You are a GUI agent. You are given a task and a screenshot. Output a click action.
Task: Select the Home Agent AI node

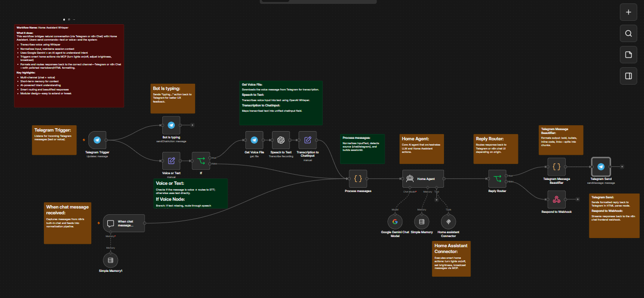(423, 179)
